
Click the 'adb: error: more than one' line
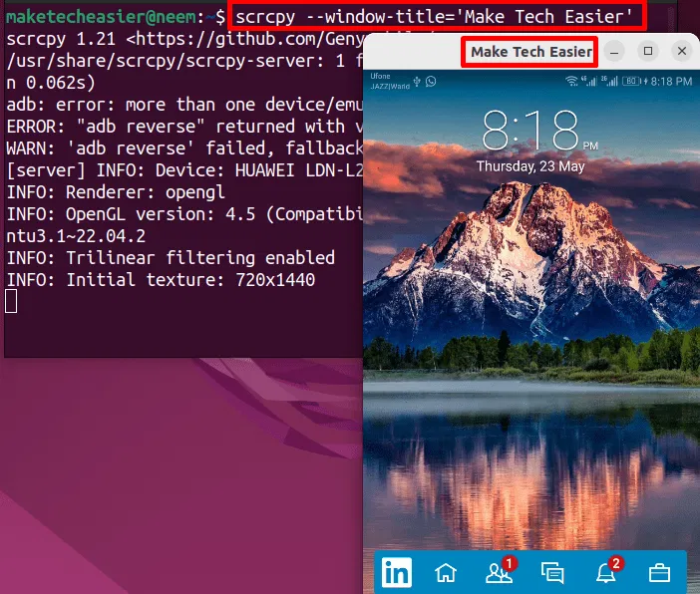184,105
